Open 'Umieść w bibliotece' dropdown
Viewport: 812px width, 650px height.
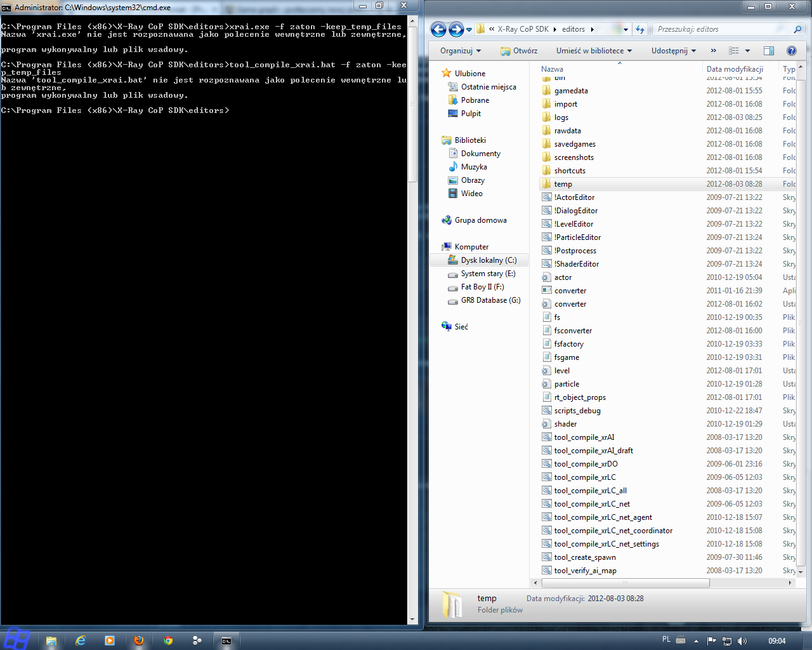click(x=594, y=51)
